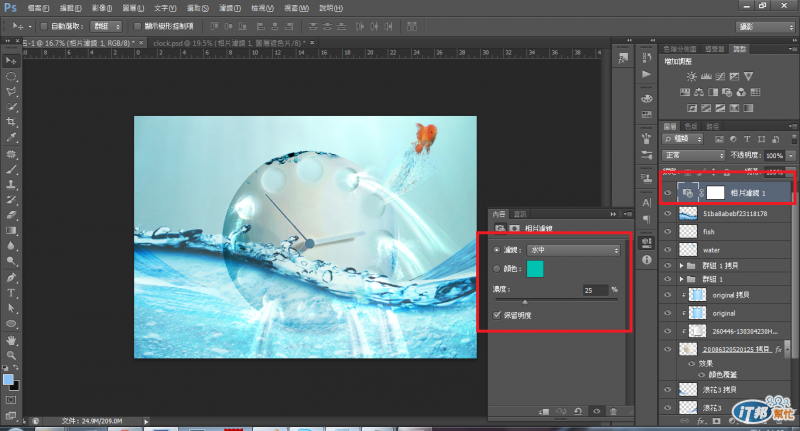Select the Brush tool
The width and height of the screenshot is (800, 431).
click(11, 169)
